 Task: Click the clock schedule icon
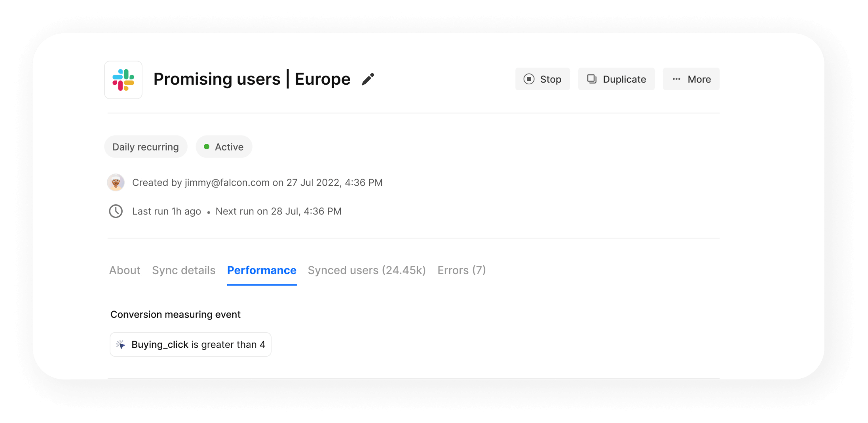point(116,211)
